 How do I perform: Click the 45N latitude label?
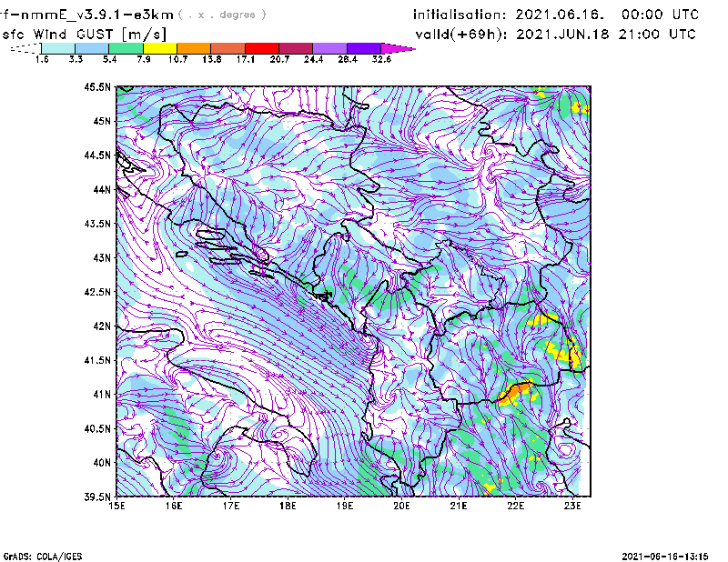(102, 121)
